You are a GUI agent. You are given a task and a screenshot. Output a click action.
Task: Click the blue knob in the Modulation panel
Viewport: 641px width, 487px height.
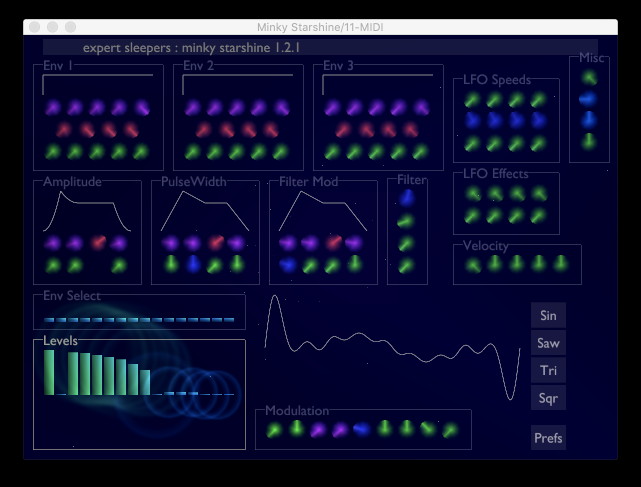(362, 429)
